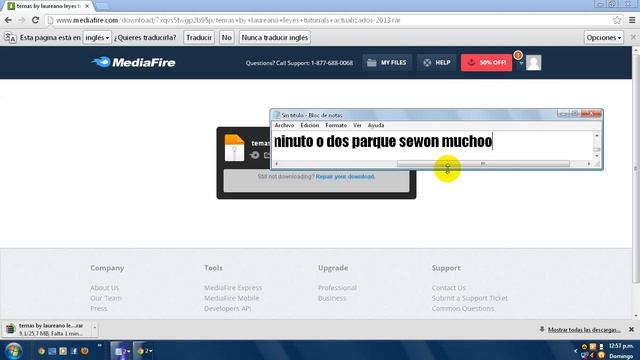
Task: Close the translation bar
Action: tap(633, 37)
